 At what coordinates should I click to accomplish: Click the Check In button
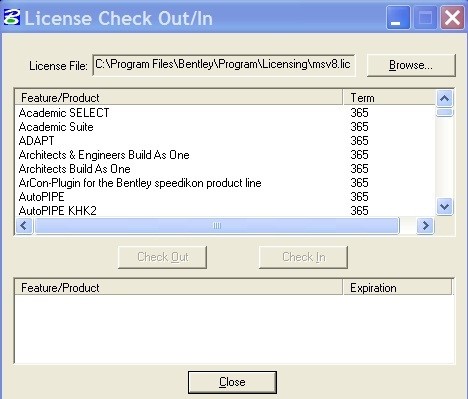pyautogui.click(x=303, y=257)
